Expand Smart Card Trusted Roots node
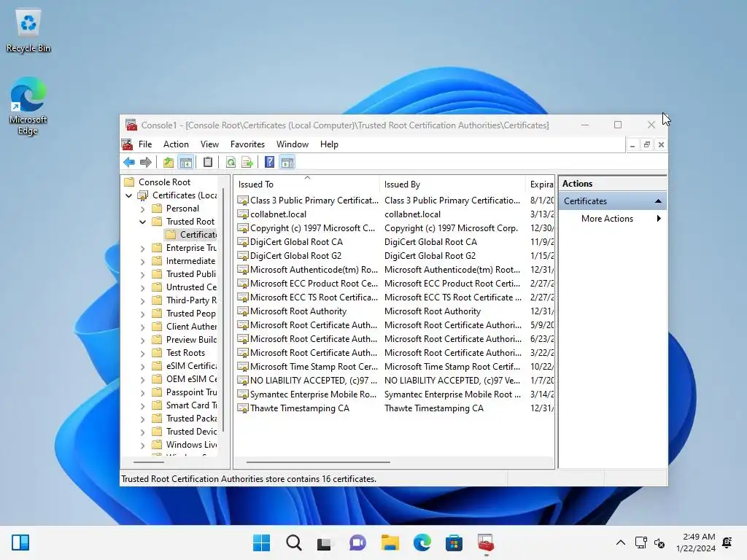The height and width of the screenshot is (560, 747). (142, 405)
